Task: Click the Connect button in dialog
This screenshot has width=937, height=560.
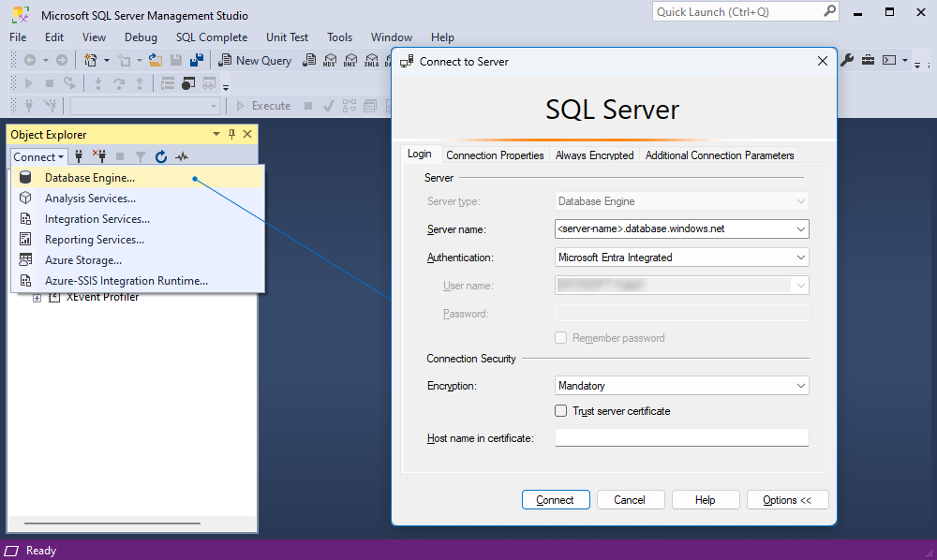Action: pyautogui.click(x=556, y=500)
